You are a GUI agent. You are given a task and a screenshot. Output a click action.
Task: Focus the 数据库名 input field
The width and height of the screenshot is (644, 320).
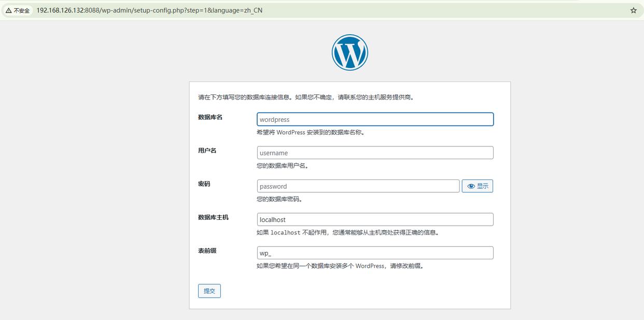(375, 119)
